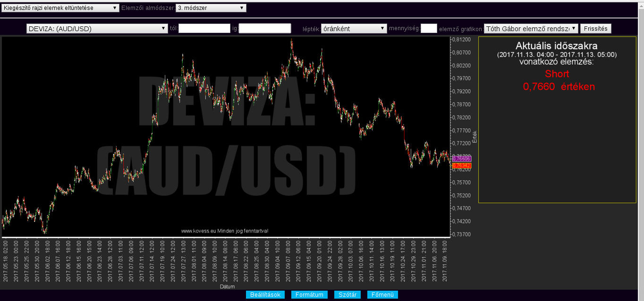This screenshot has height=301, width=644.
Task: Open the DEVIZA: (AUD/USD) instrument selector
Action: coord(97,29)
